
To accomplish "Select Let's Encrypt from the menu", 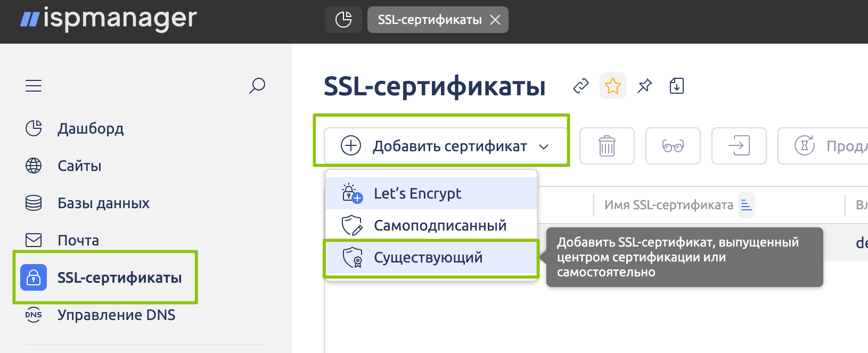I will point(417,193).
